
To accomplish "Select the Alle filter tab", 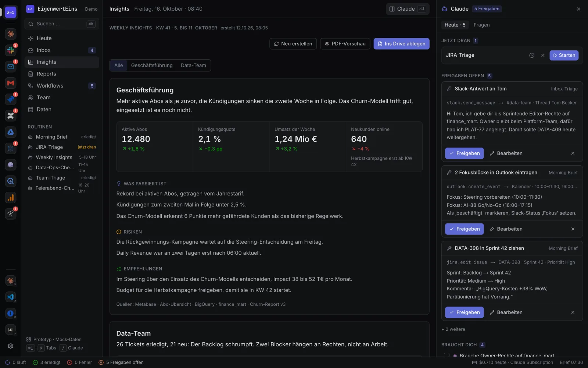I will pos(119,66).
